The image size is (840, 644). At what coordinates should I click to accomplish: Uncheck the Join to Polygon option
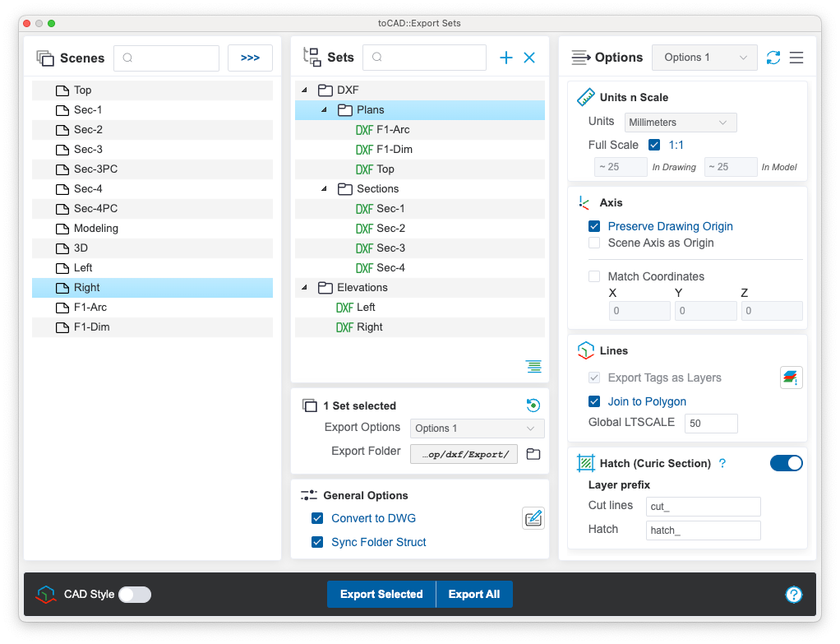pos(594,400)
